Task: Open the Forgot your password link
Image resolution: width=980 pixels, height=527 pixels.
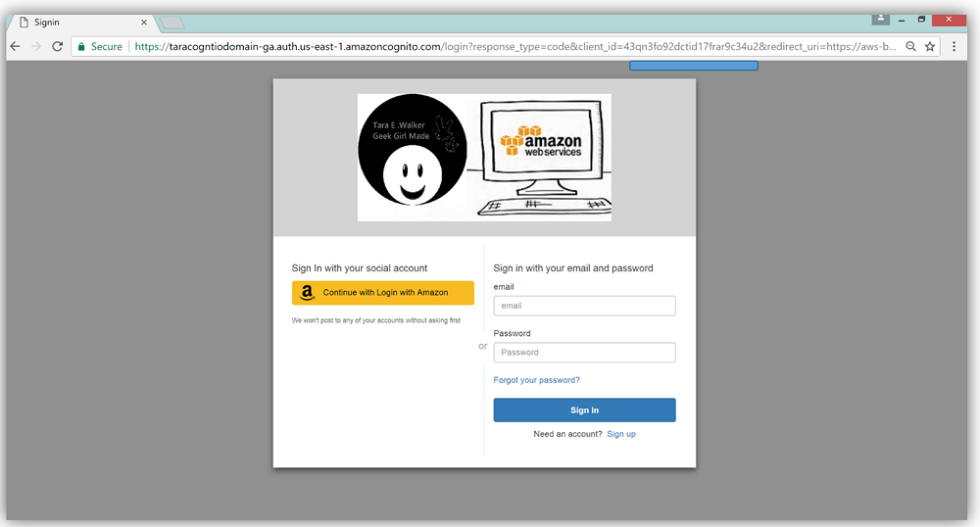Action: point(536,380)
